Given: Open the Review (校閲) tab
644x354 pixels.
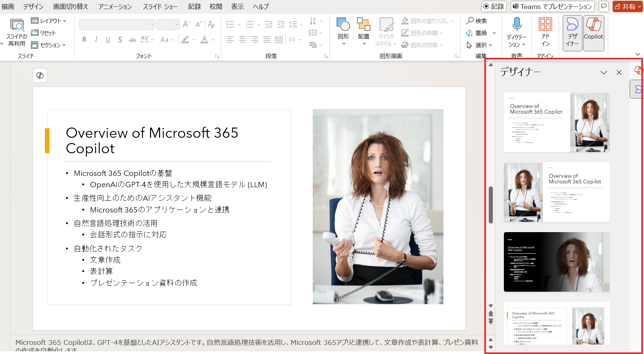Looking at the screenshot, I should 216,6.
